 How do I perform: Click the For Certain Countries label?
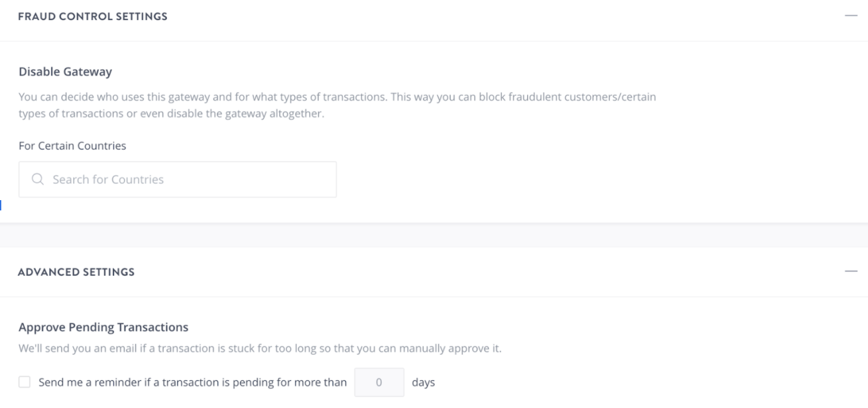click(72, 146)
